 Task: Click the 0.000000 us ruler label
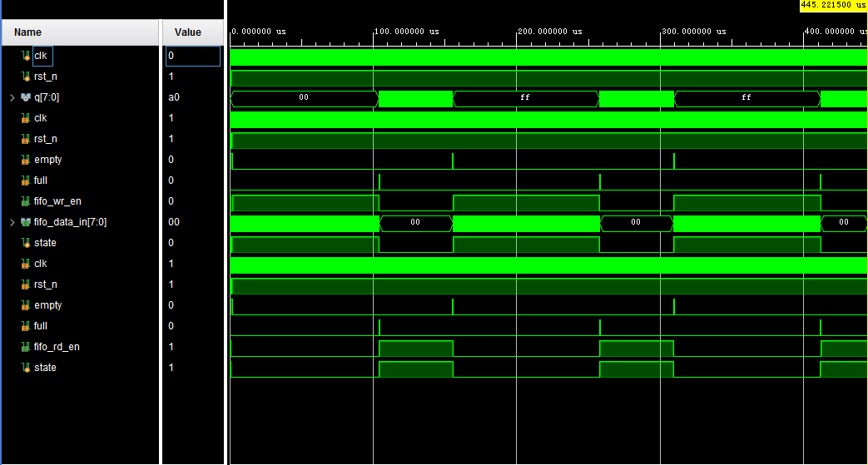pos(259,32)
